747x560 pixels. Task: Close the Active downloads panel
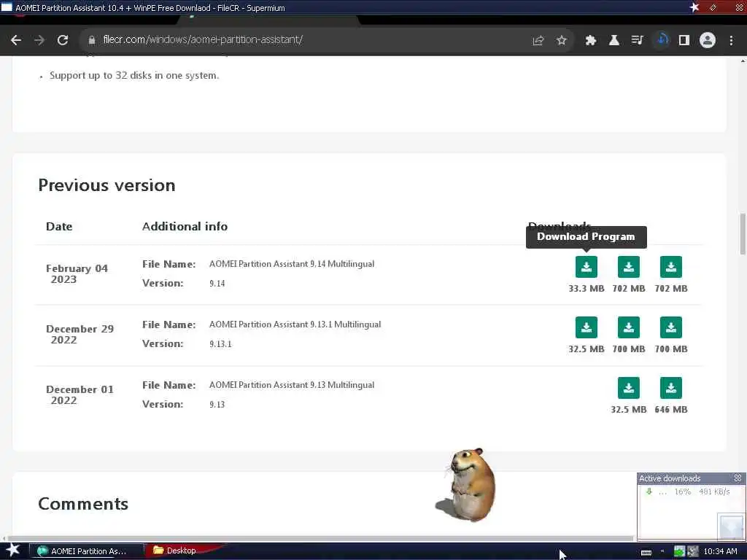tap(738, 478)
